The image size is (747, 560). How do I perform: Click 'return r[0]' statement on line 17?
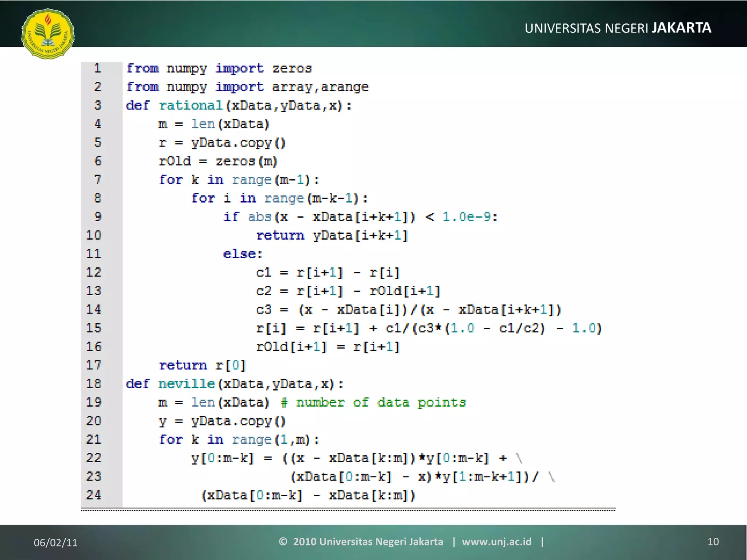click(x=202, y=365)
